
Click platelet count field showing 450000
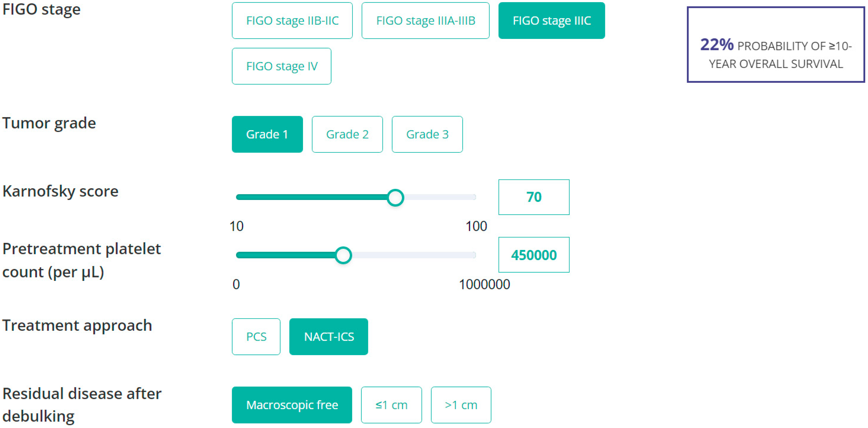(x=534, y=255)
